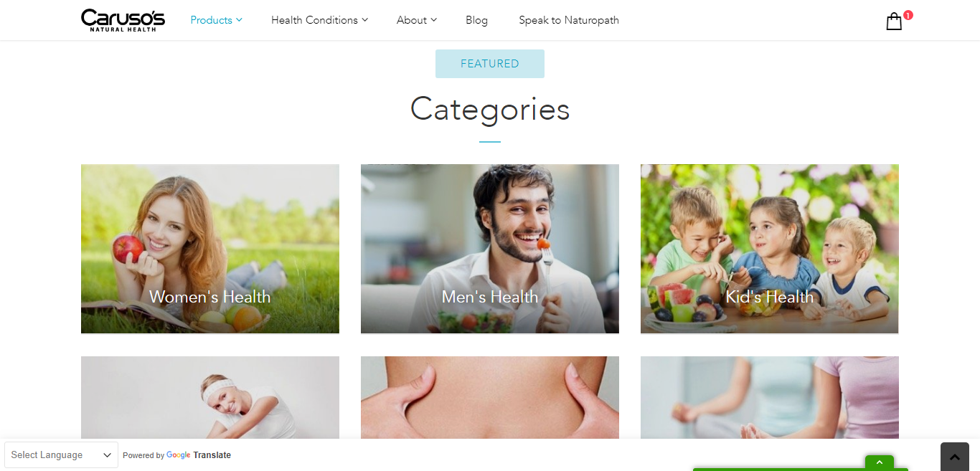Viewport: 980px width, 471px height.
Task: Open the Men's Health category
Action: click(x=490, y=249)
